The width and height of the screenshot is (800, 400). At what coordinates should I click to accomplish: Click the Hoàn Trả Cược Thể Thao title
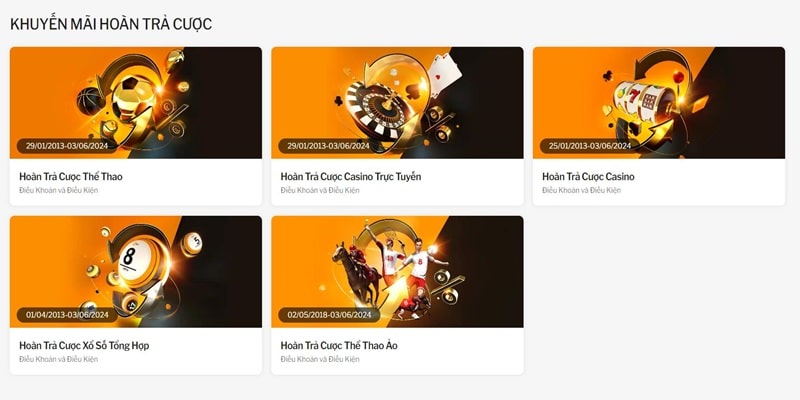71,177
